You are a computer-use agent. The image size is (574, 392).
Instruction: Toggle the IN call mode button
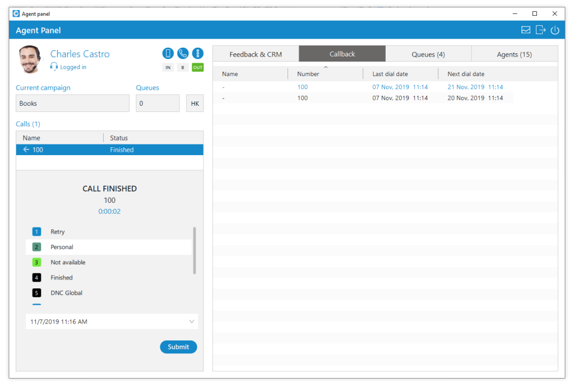[168, 68]
